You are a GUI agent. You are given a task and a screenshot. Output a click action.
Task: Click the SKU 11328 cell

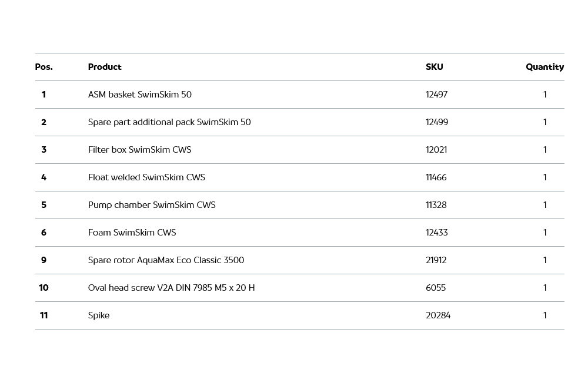[x=436, y=205]
